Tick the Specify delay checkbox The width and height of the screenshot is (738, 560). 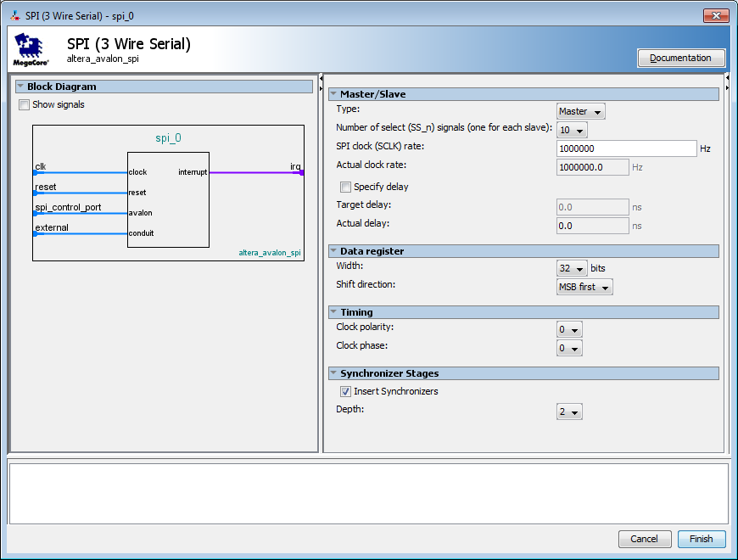345,187
